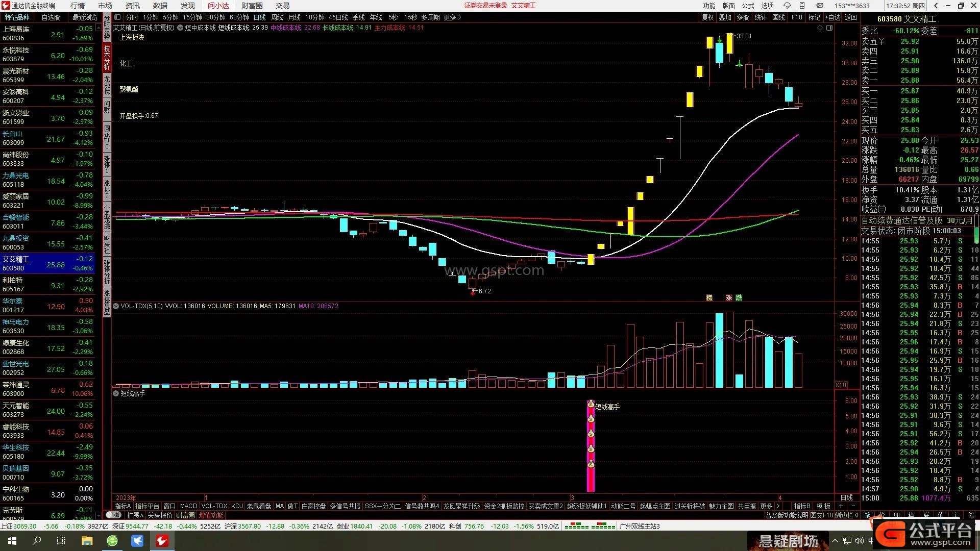This screenshot has height=551, width=980.
Task: Expand 更多 period options in timeframe bar
Action: point(452,17)
